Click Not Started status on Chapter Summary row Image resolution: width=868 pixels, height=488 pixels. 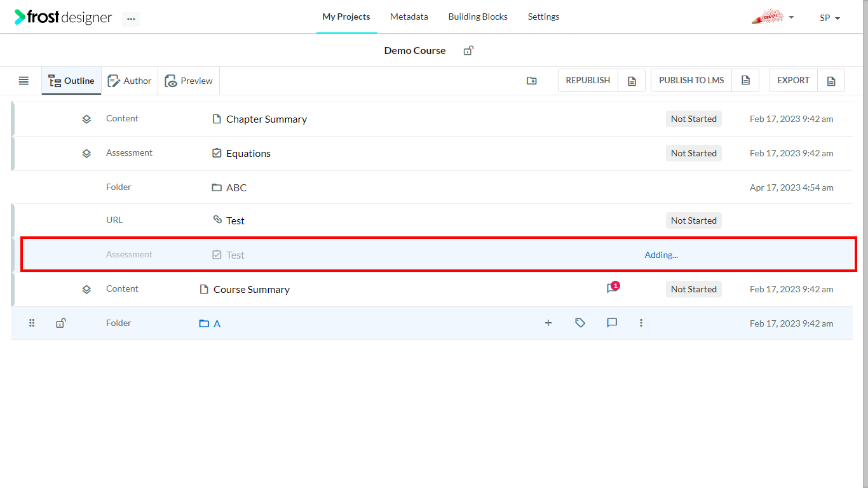coord(694,119)
